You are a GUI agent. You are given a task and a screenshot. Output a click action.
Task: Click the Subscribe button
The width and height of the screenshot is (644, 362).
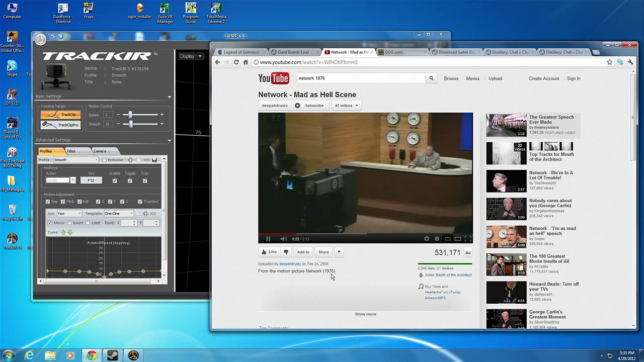(309, 106)
